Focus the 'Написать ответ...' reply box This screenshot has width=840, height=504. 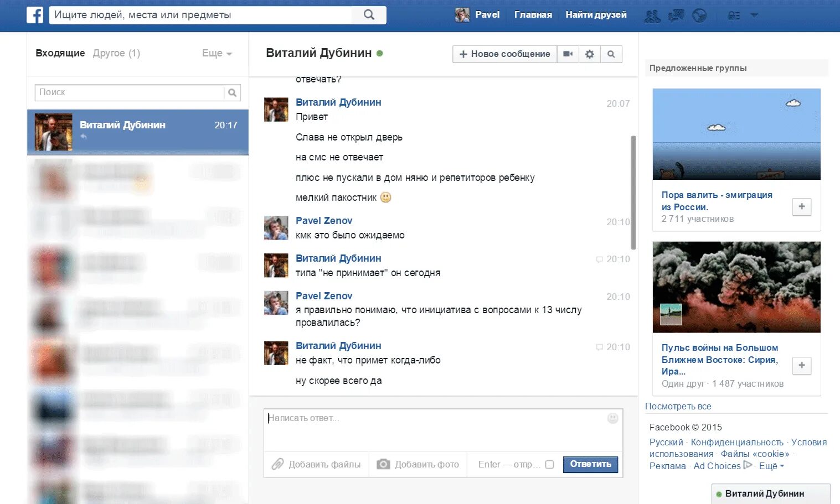(443, 430)
